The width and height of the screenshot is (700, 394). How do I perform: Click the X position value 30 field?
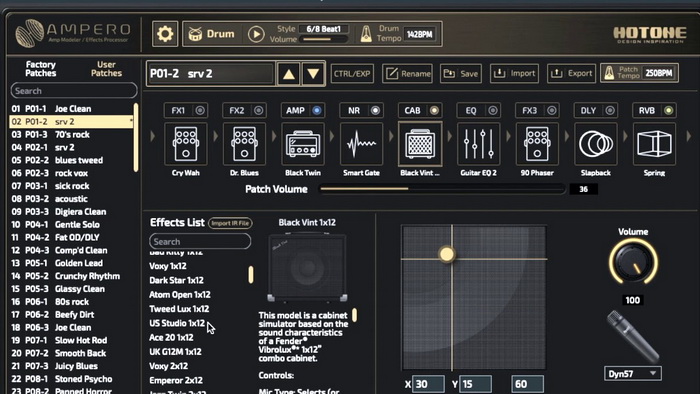point(428,384)
